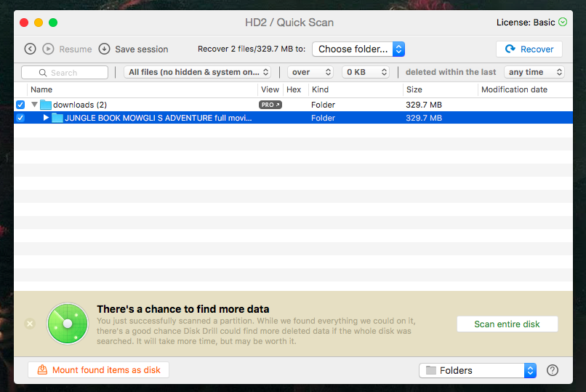
Task: Open the All files filter dropdown
Action: [197, 72]
